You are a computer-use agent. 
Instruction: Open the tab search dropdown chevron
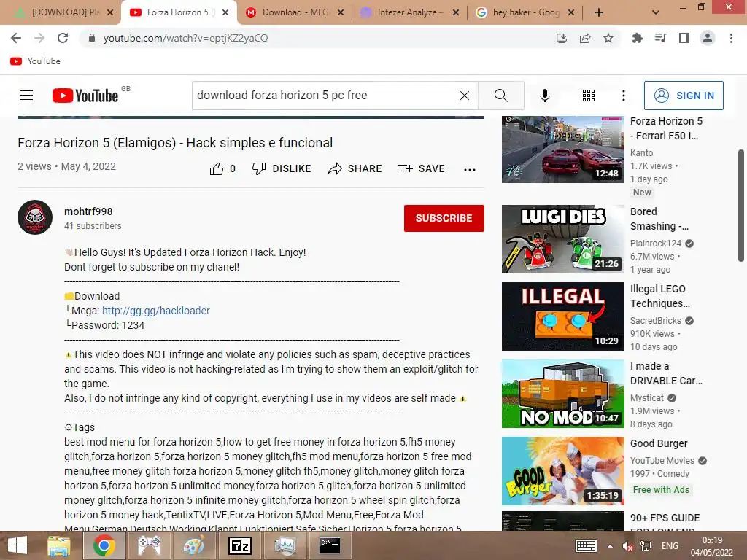coord(656,12)
